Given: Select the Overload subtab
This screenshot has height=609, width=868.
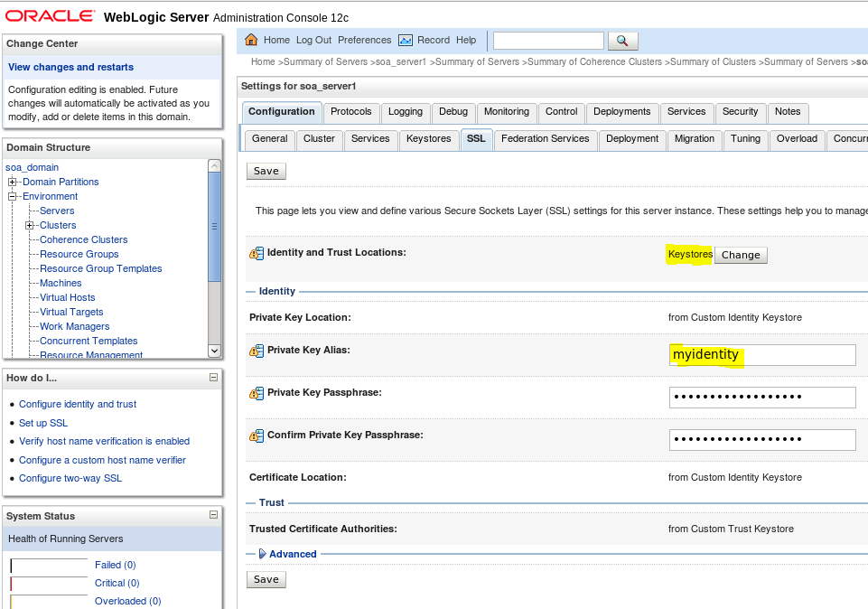Looking at the screenshot, I should click(x=797, y=139).
